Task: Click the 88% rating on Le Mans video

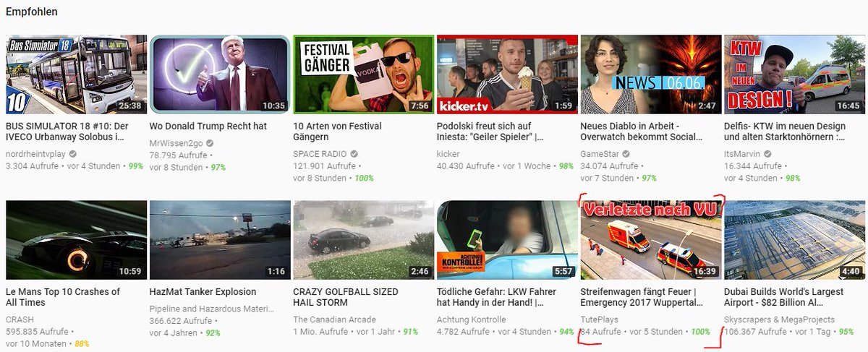Action: coord(80,343)
